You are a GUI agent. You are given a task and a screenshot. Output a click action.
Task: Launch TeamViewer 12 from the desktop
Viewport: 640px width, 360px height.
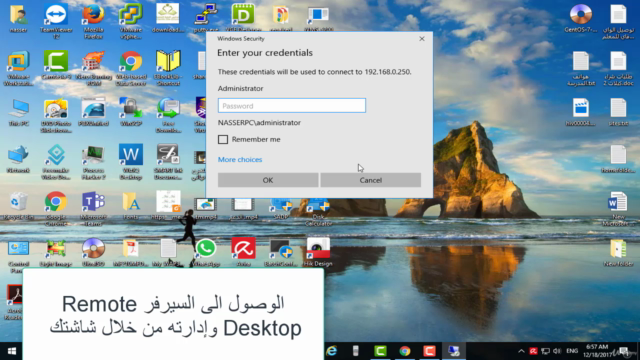coord(56,22)
